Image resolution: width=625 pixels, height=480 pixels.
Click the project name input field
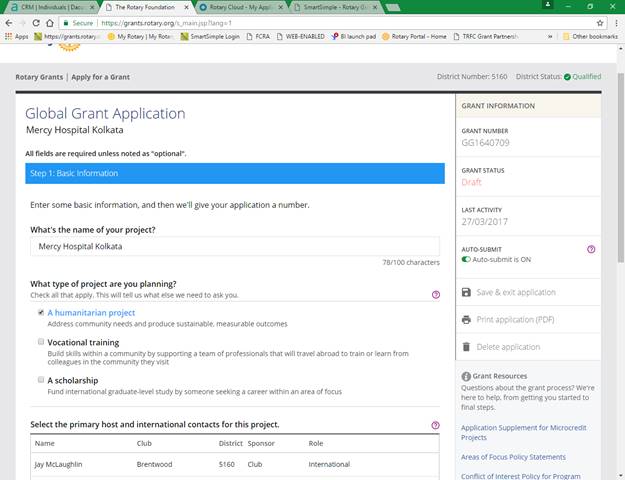235,246
